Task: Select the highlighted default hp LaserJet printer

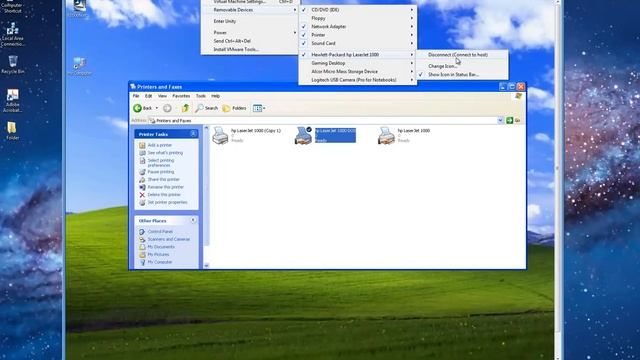Action: 325,135
